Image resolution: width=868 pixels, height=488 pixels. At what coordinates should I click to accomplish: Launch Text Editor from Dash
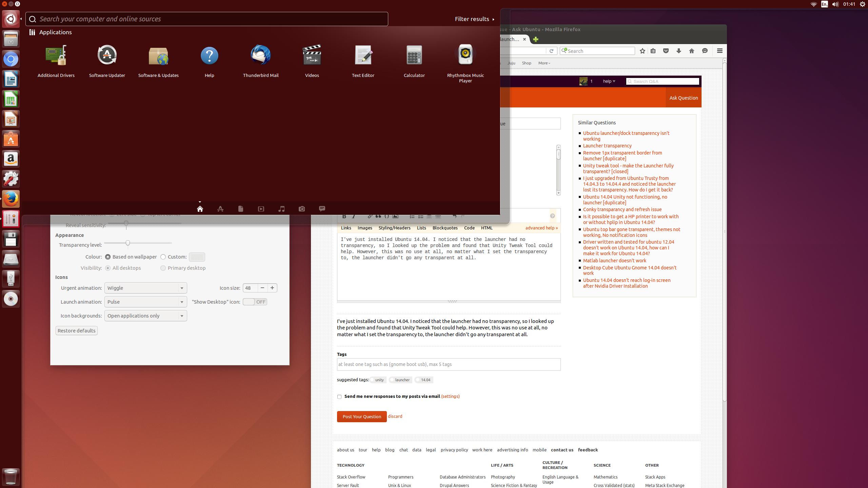click(363, 61)
